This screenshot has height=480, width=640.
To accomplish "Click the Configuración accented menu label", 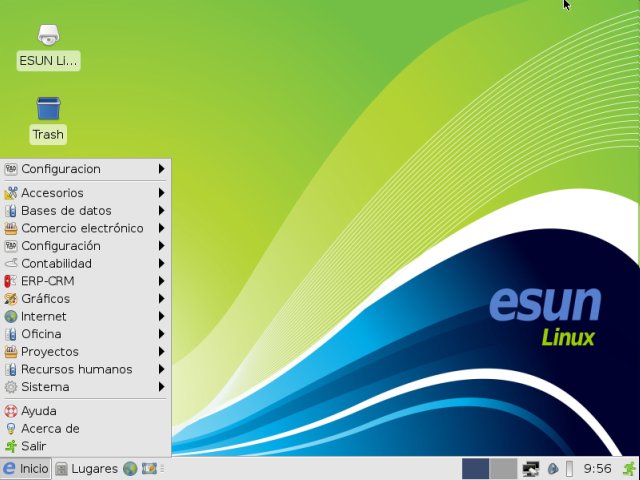I will (61, 246).
